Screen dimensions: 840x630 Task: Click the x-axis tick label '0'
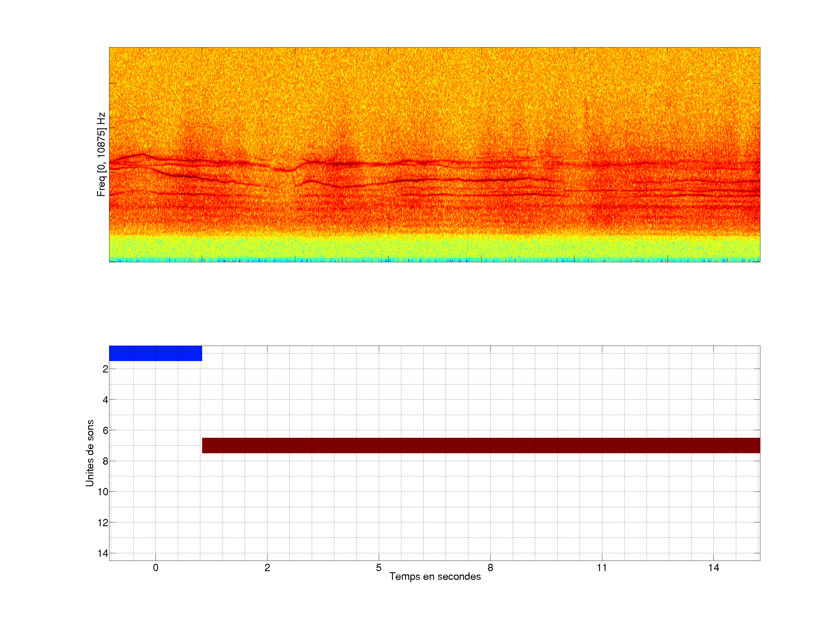point(155,568)
